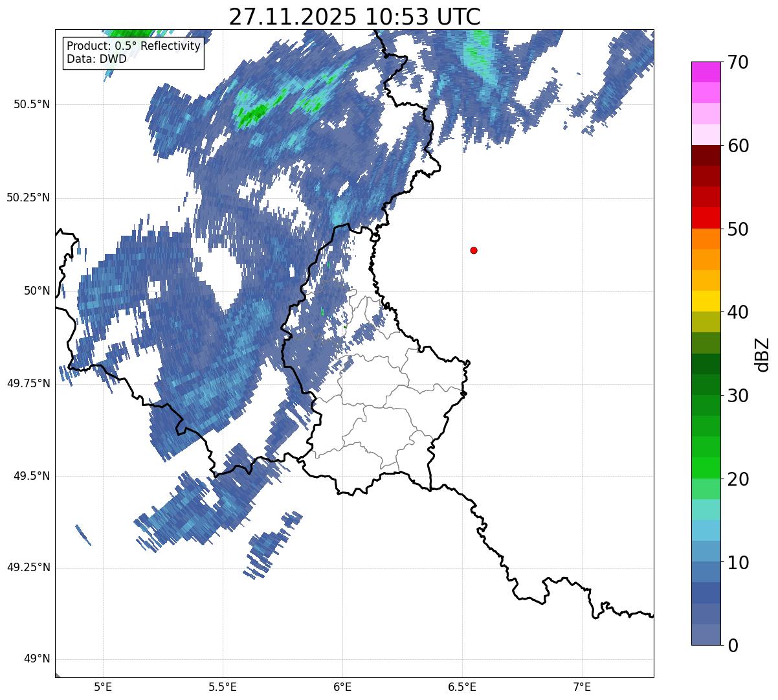778x700 pixels.
Task: Click the orange colorbar segment below 50
Action: (706, 239)
